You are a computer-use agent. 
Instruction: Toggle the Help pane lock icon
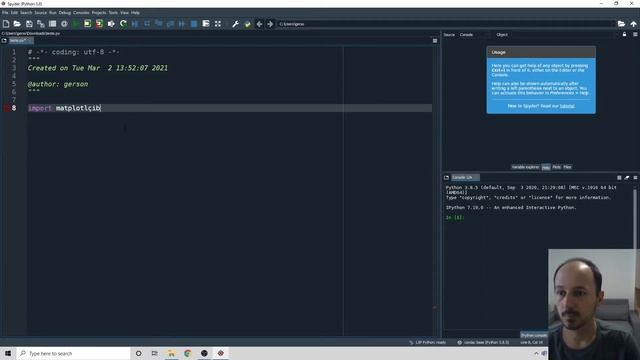(x=624, y=35)
